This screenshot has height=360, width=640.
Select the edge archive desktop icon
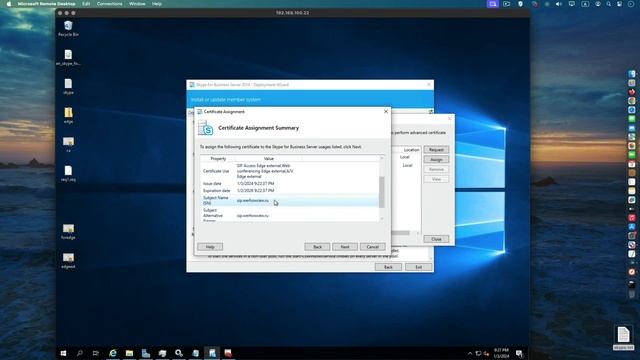coord(68,116)
